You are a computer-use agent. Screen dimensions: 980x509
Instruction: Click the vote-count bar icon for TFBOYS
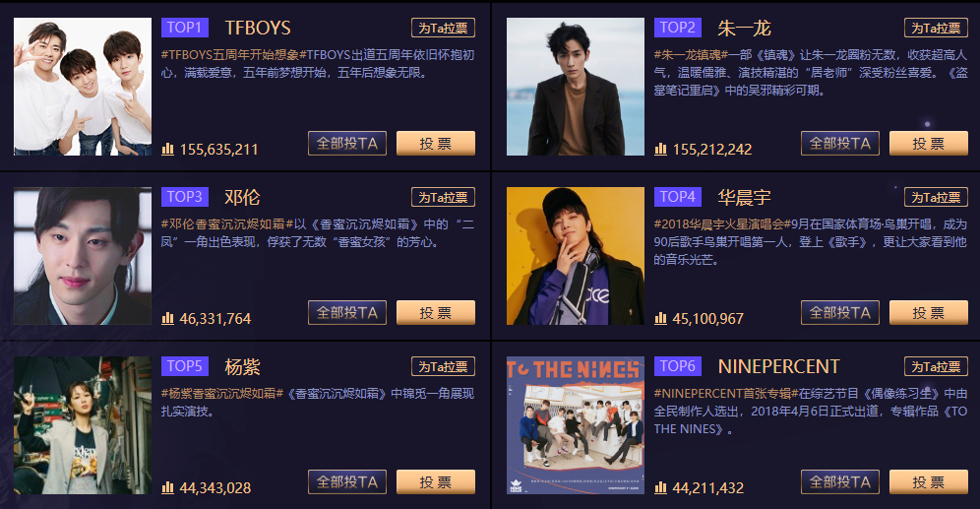click(167, 150)
